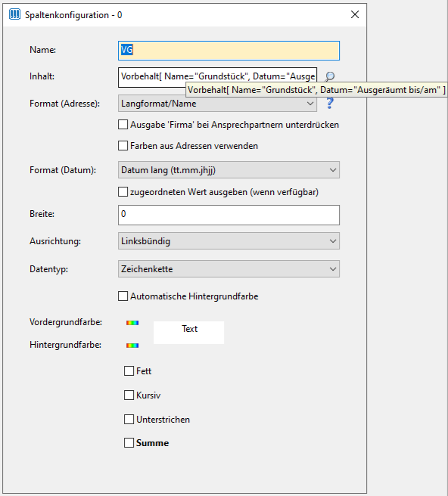Open the blue question mark help icon
448x496 pixels.
pyautogui.click(x=330, y=103)
